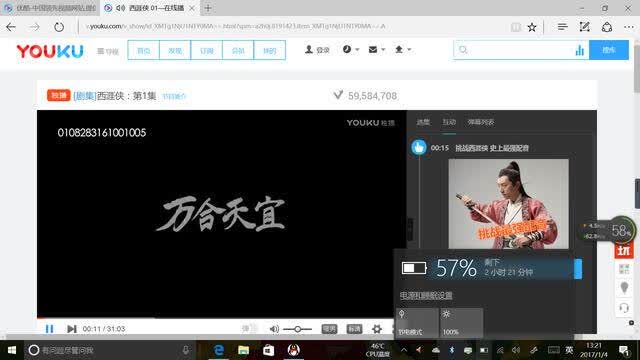Open the headset customer service icon

pos(624,308)
